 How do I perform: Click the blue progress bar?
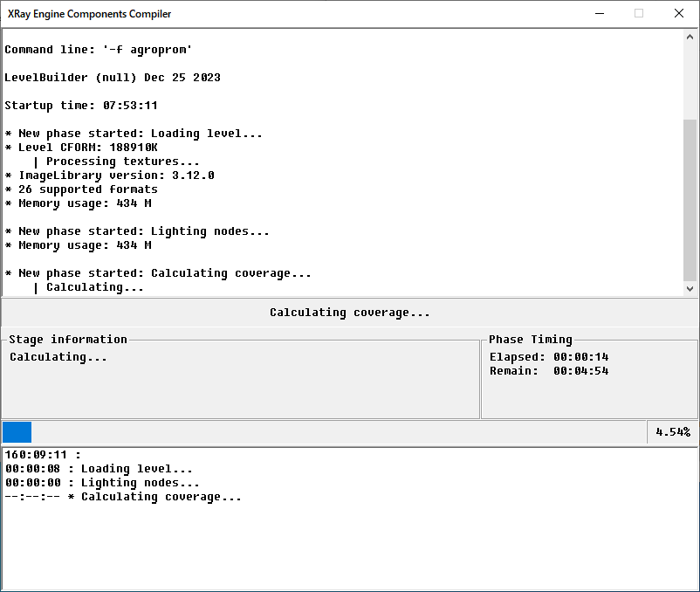tap(17, 431)
